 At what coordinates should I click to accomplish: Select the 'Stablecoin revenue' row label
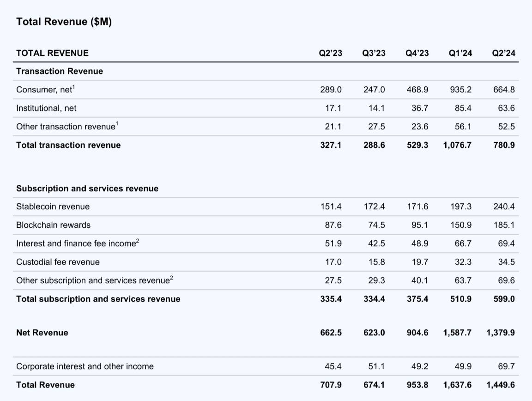coord(53,207)
